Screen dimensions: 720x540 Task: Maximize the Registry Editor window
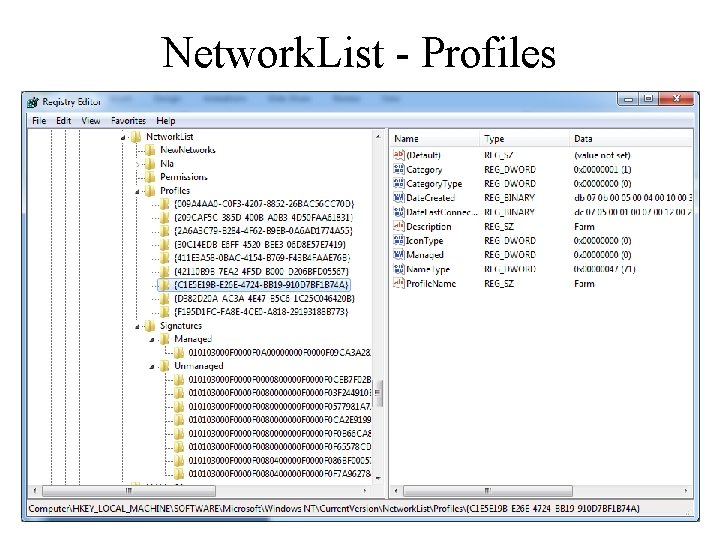648,99
